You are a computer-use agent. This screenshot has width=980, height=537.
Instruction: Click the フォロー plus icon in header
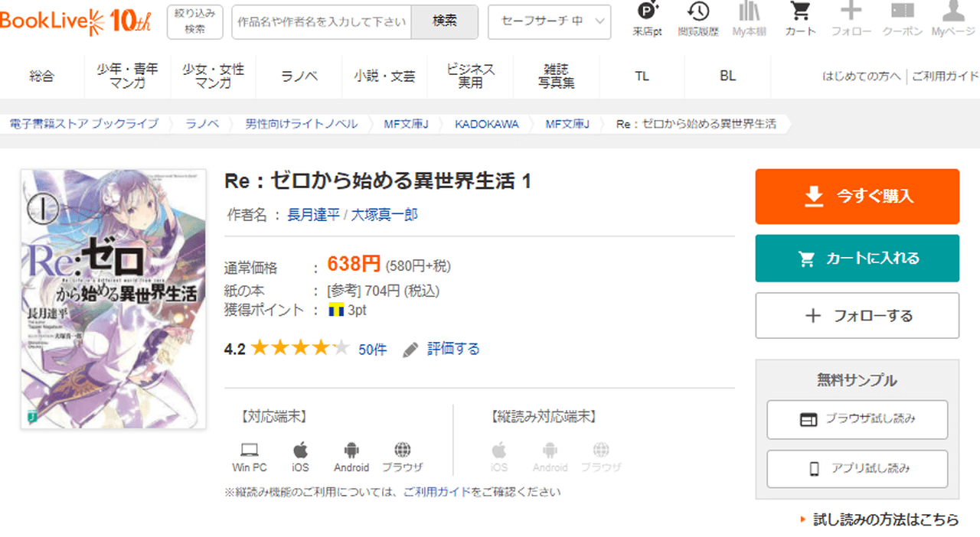click(851, 13)
